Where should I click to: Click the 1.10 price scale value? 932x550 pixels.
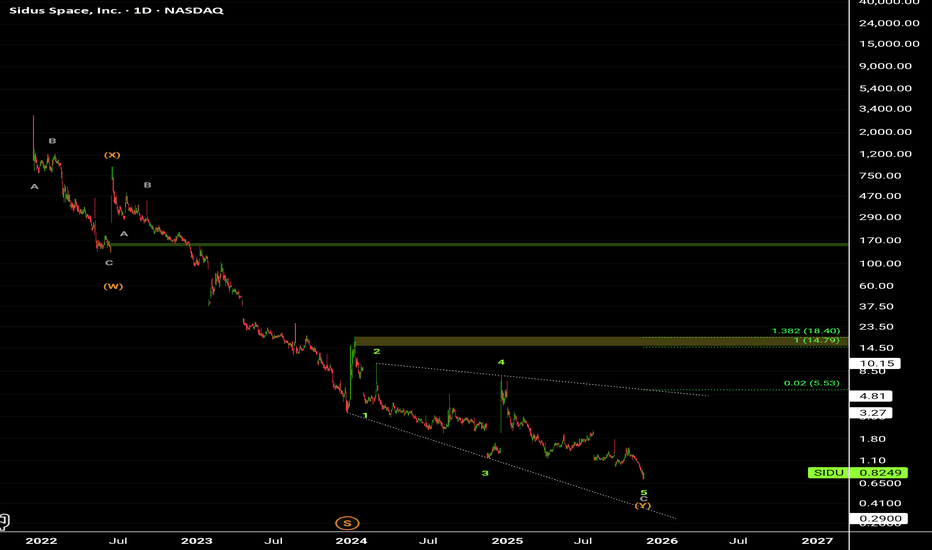click(873, 461)
